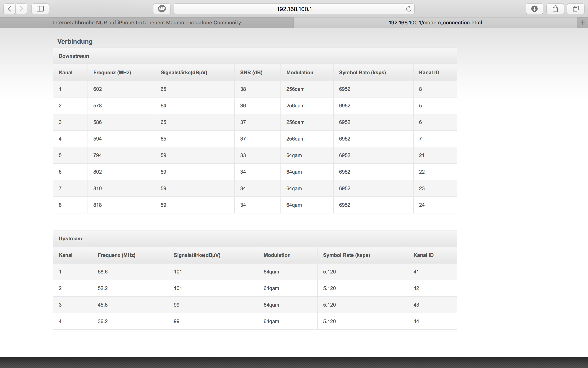Click SNR value 36 in 578 MHz row
This screenshot has height=368, width=588.
coord(243,106)
